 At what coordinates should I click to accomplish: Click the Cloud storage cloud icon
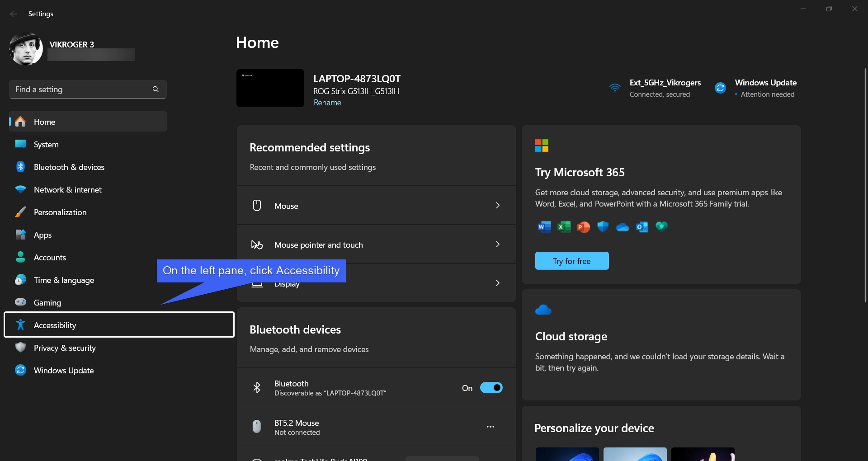pos(543,310)
